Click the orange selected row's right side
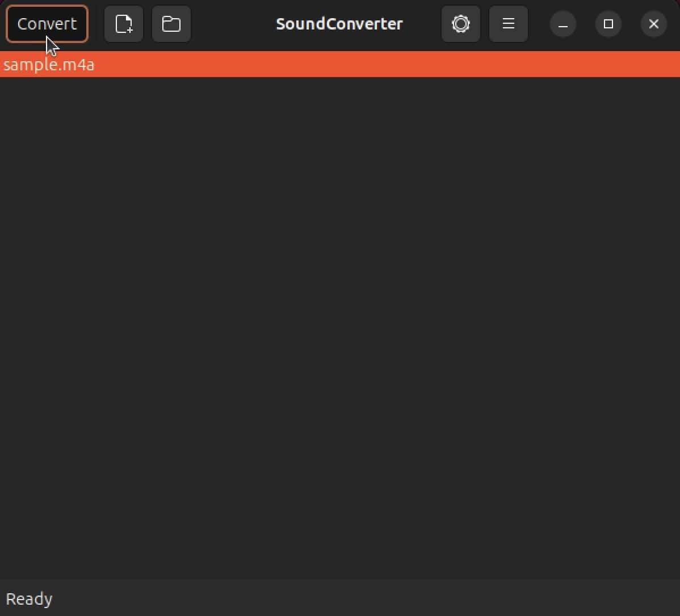The width and height of the screenshot is (680, 616). click(x=564, y=64)
